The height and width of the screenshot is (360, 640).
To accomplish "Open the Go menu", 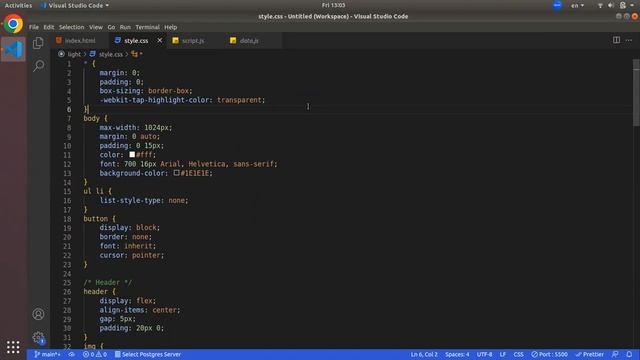I will pos(111,27).
